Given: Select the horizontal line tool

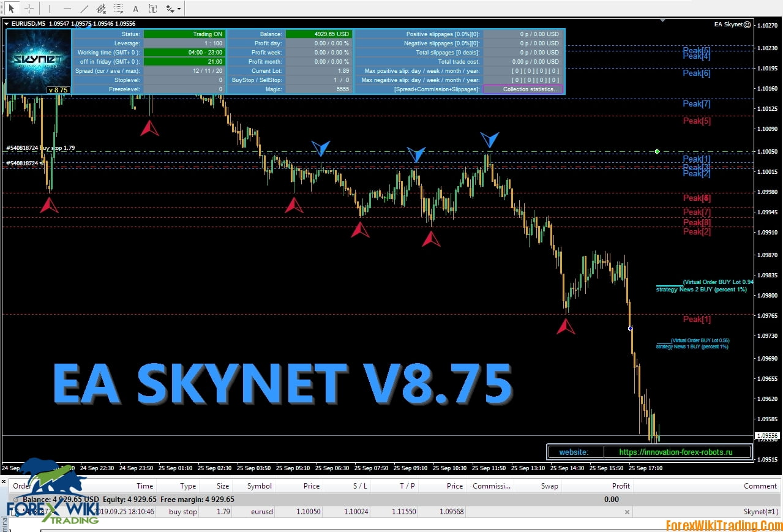Looking at the screenshot, I should [67, 9].
